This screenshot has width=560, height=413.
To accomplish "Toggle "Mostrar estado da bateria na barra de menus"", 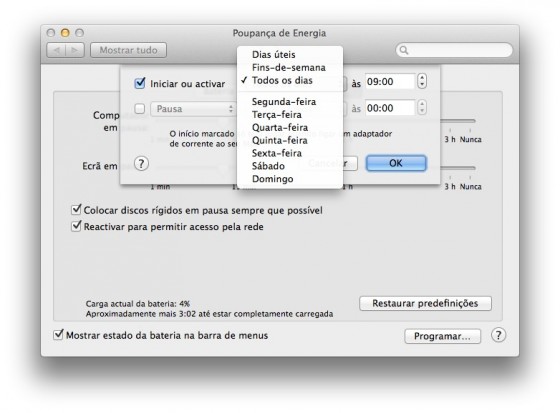I will pyautogui.click(x=58, y=335).
